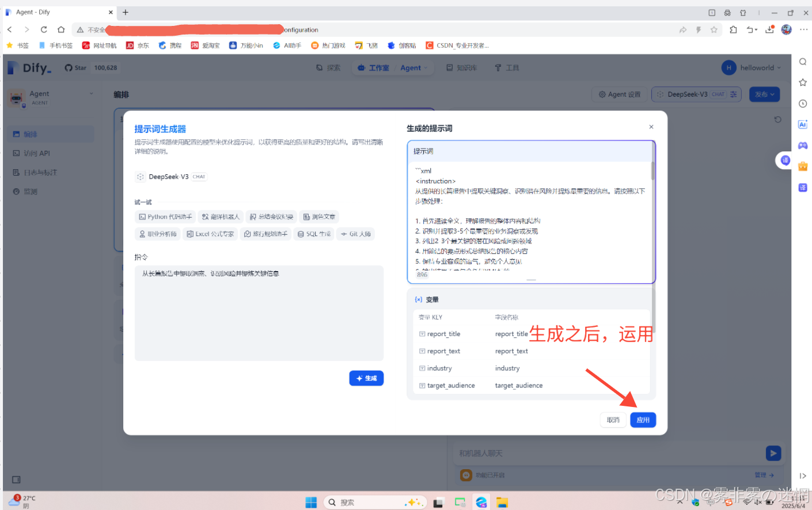Open File Explorer from the taskbar
The height and width of the screenshot is (510, 812).
(x=502, y=503)
